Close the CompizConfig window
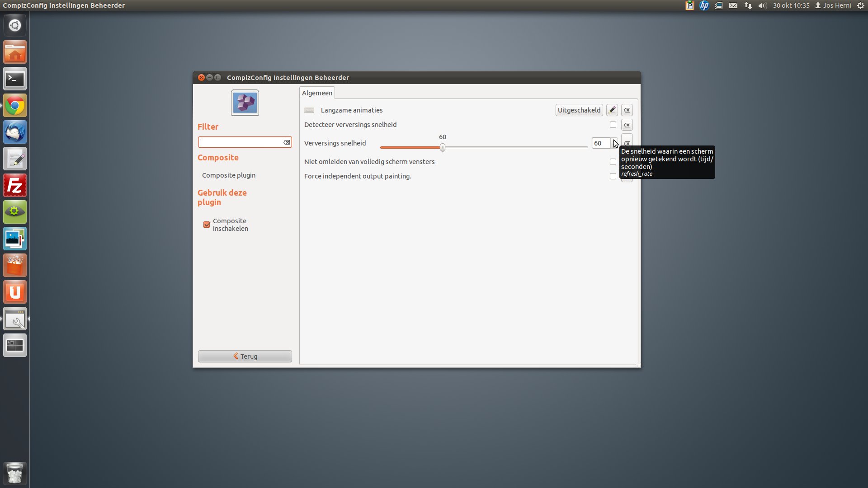This screenshot has width=868, height=488. (202, 78)
